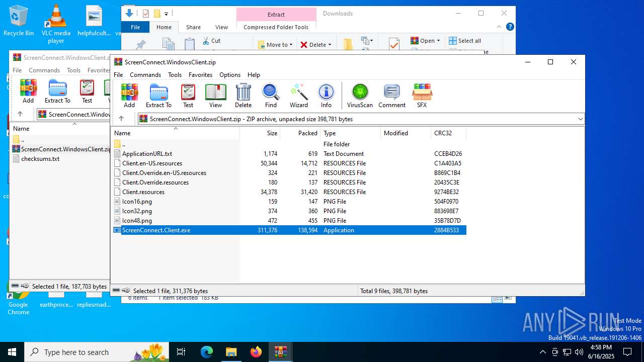Sort by the Type column header
This screenshot has width=644, height=362.
coord(350,133)
